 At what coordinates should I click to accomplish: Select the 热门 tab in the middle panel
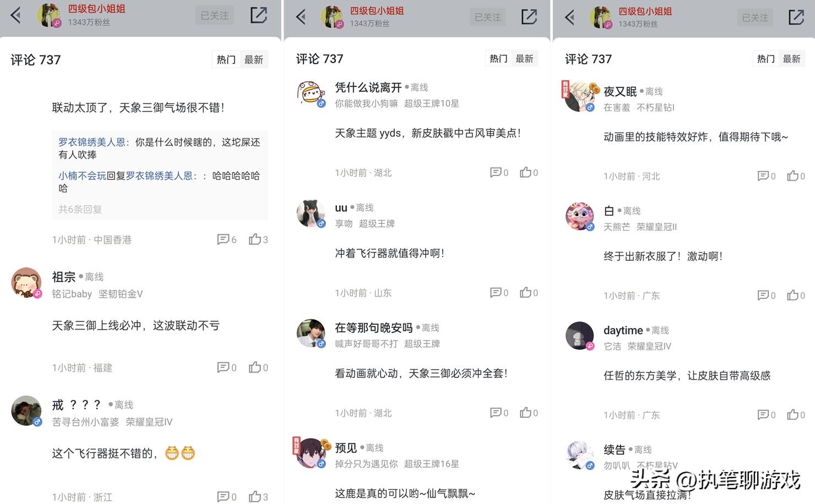click(498, 58)
